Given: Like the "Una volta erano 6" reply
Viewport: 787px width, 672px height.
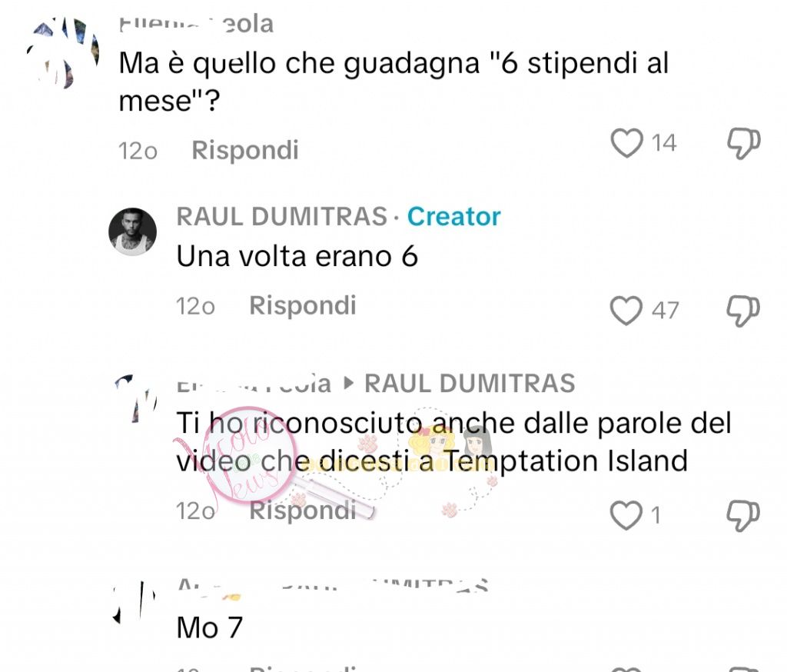Looking at the screenshot, I should tap(626, 311).
